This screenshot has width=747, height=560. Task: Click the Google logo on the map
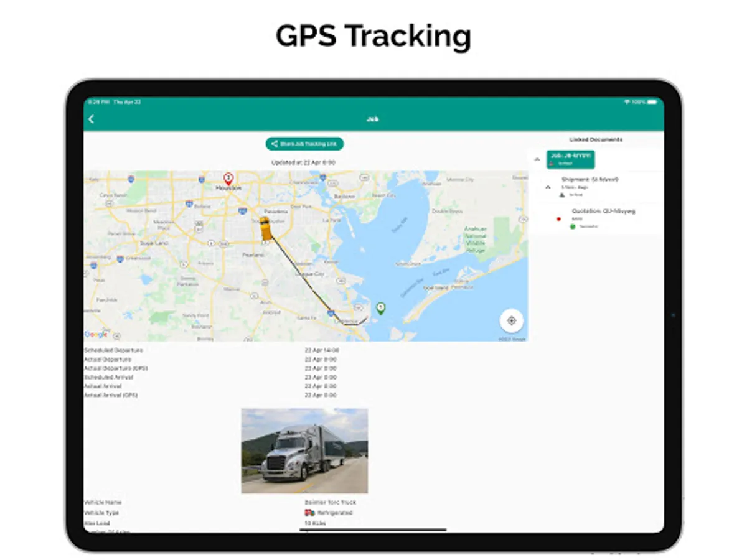(x=96, y=335)
